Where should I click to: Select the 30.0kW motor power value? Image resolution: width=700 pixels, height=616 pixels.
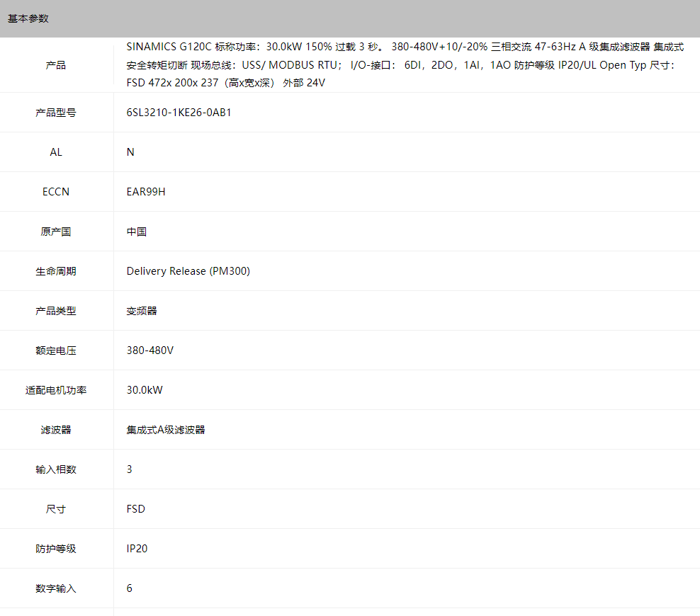pyautogui.click(x=145, y=390)
